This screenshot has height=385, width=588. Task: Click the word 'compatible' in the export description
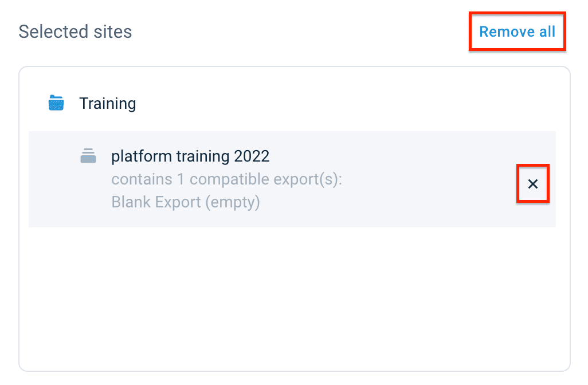(227, 179)
